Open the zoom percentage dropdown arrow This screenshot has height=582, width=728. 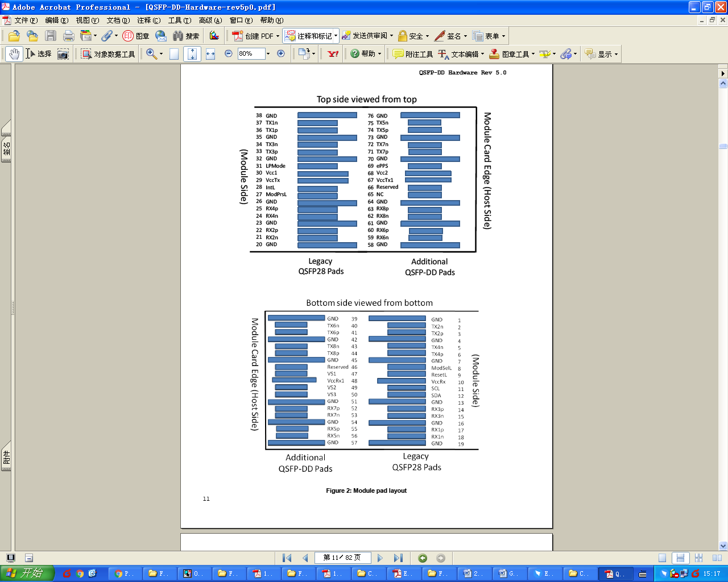268,54
